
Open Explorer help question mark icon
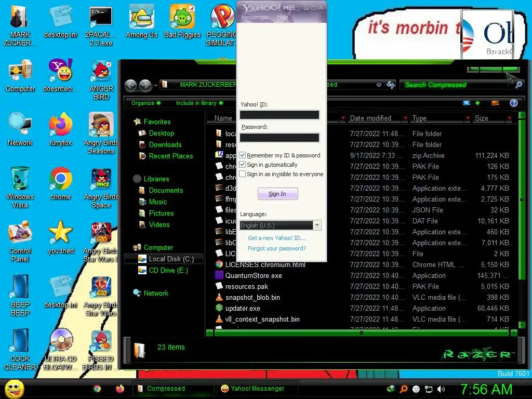click(x=514, y=103)
